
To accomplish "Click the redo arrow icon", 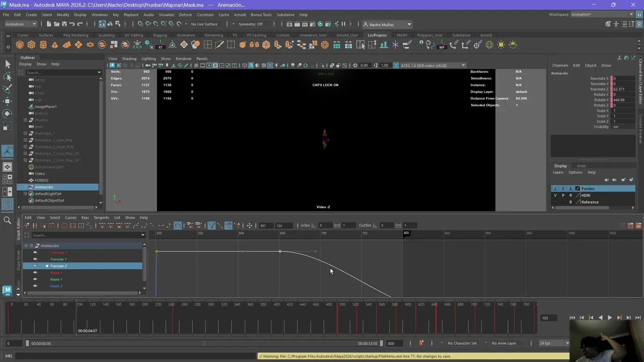I will tap(80, 24).
